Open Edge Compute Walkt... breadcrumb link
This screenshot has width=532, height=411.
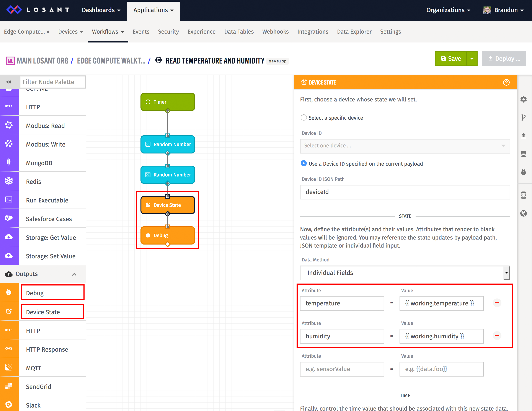tap(111, 61)
